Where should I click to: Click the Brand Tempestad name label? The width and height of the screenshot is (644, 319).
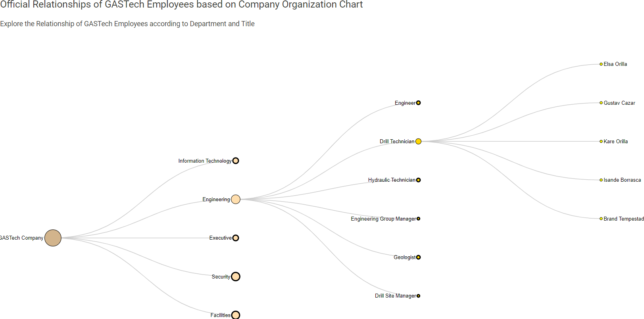624,219
